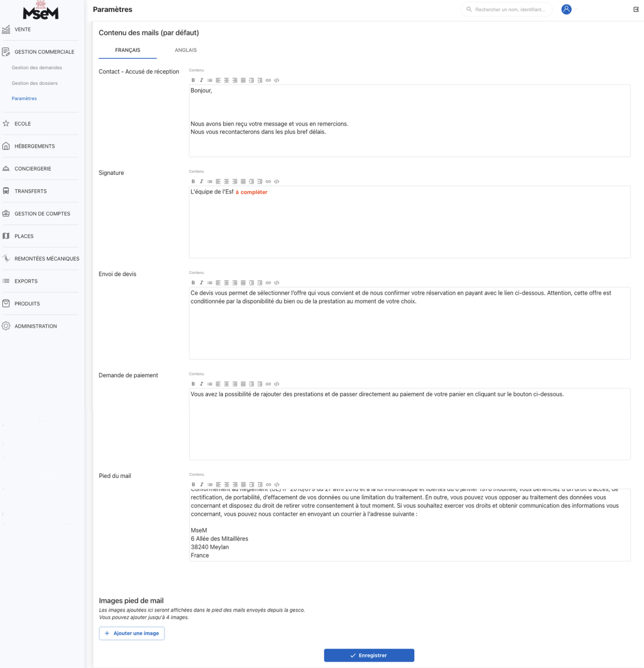
Task: Switch to the ANGLAIS tab
Action: (x=185, y=50)
